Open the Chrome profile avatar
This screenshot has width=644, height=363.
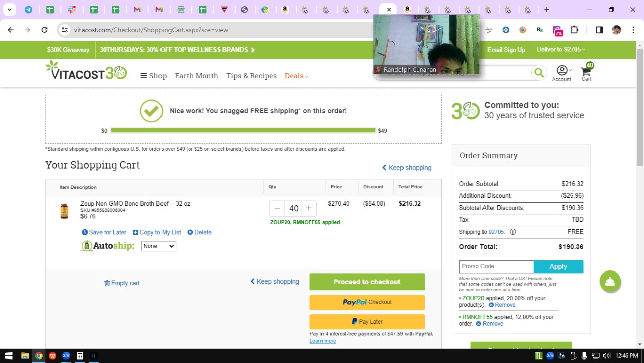pos(616,30)
